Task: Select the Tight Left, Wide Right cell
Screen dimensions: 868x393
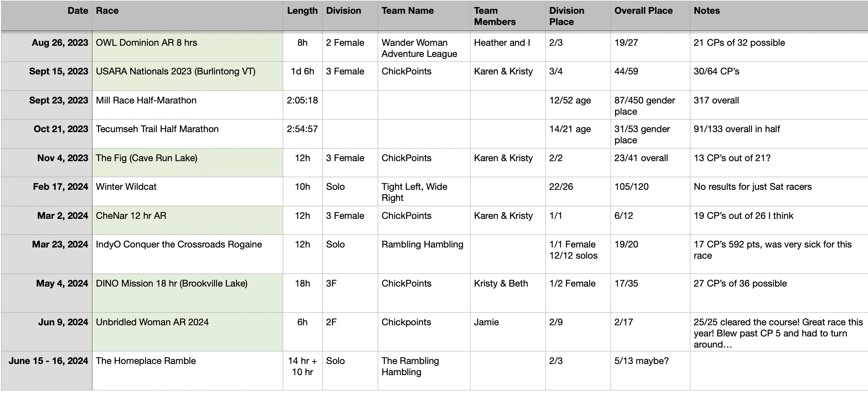Action: click(414, 192)
